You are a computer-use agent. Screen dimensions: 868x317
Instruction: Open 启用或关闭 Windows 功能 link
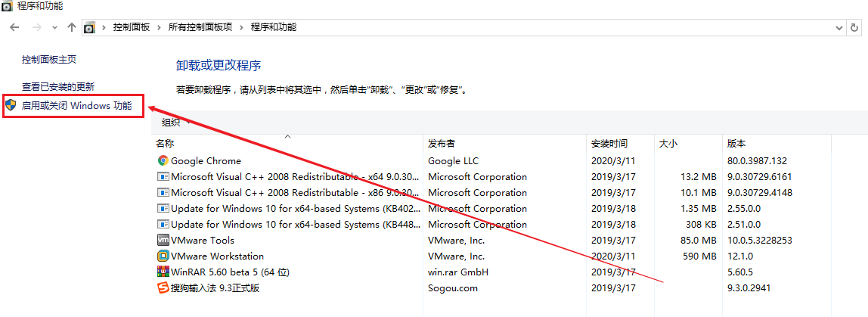[76, 106]
